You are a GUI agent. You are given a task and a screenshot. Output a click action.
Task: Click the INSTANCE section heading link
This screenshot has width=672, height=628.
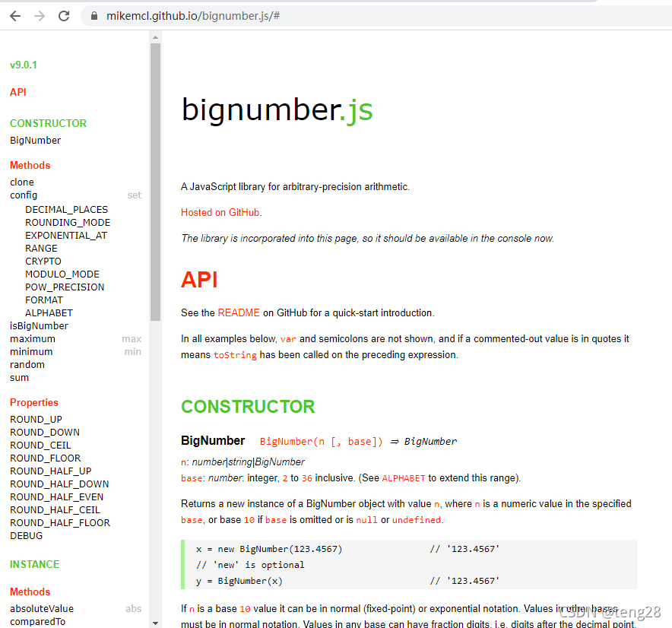point(34,564)
